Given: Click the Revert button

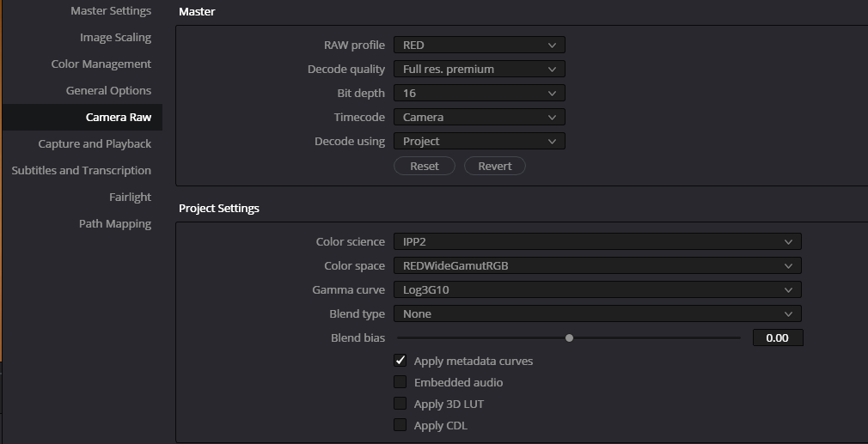Looking at the screenshot, I should [x=495, y=166].
